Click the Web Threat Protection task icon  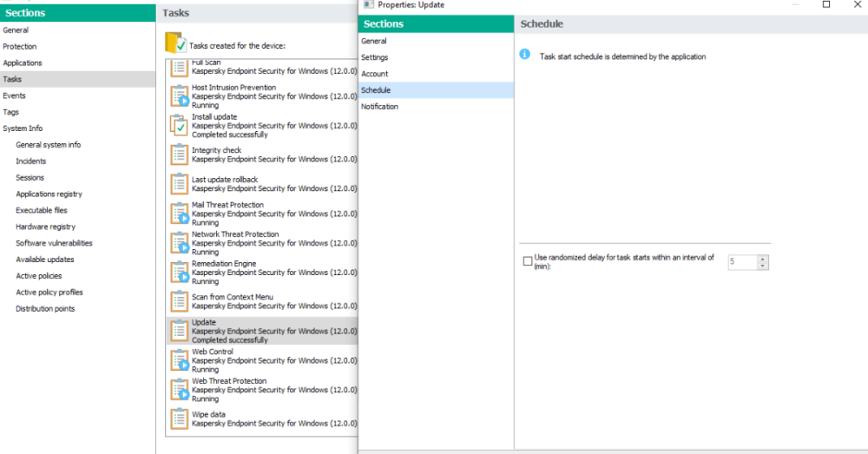pyautogui.click(x=180, y=390)
